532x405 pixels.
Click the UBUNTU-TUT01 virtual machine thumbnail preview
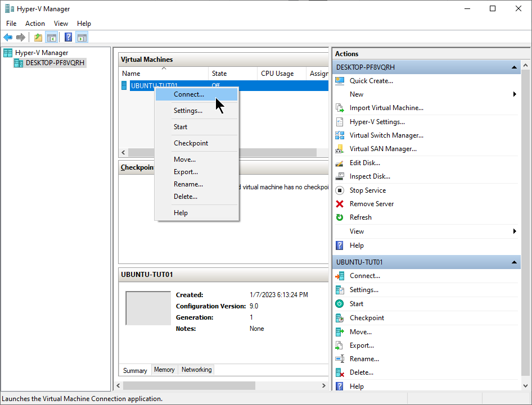tap(148, 308)
